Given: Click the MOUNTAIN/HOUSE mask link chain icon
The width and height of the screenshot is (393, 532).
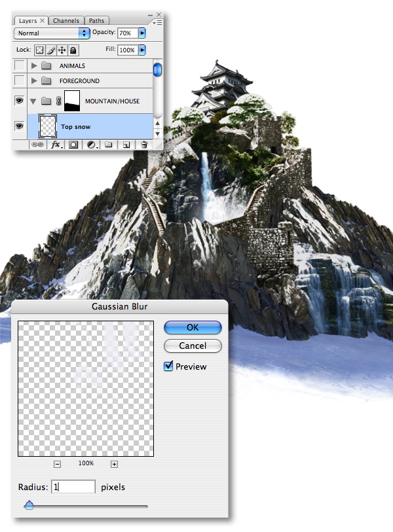Looking at the screenshot, I should (58, 101).
